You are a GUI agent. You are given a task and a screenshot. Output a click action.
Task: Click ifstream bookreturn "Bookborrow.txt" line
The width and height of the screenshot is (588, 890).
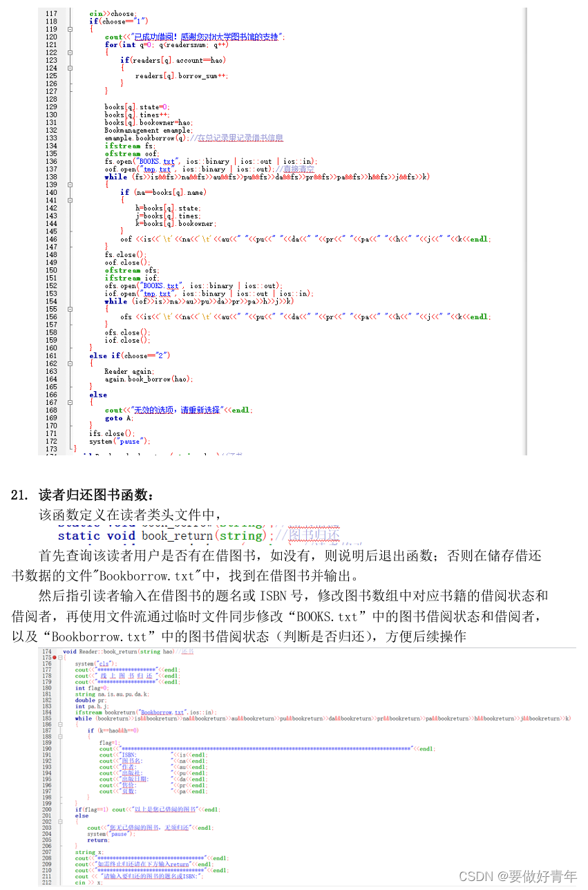pyautogui.click(x=146, y=712)
